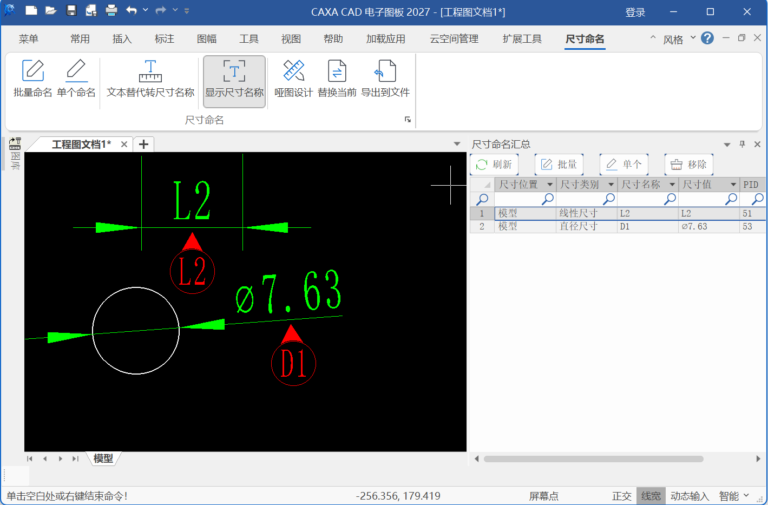Click 文本替代转尺寸名称 tool
The image size is (768, 505).
pyautogui.click(x=150, y=78)
